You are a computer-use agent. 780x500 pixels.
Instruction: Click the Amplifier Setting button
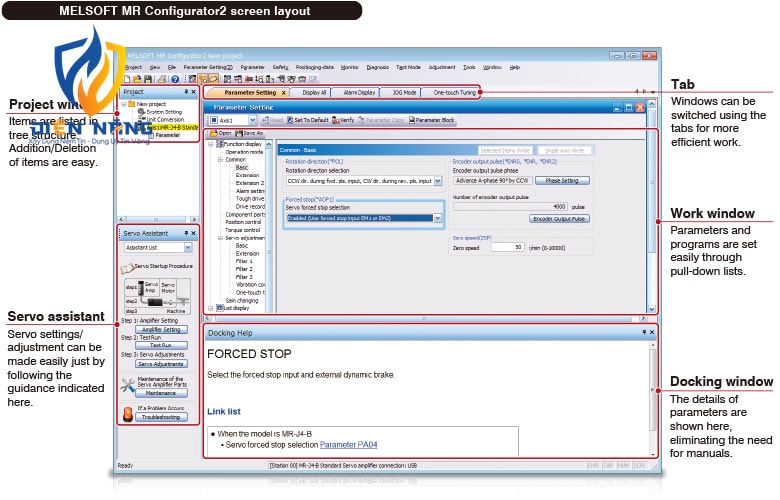[161, 329]
